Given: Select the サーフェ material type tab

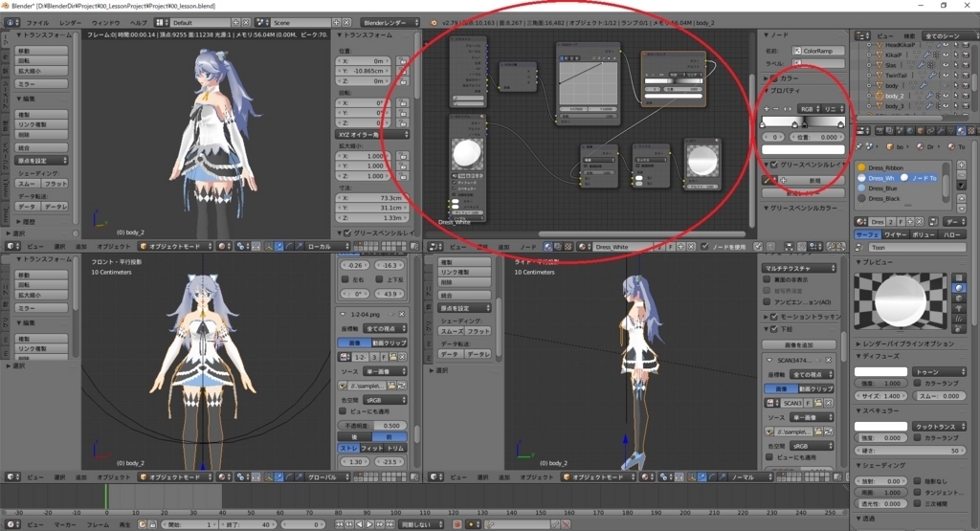Looking at the screenshot, I should pyautogui.click(x=867, y=234).
